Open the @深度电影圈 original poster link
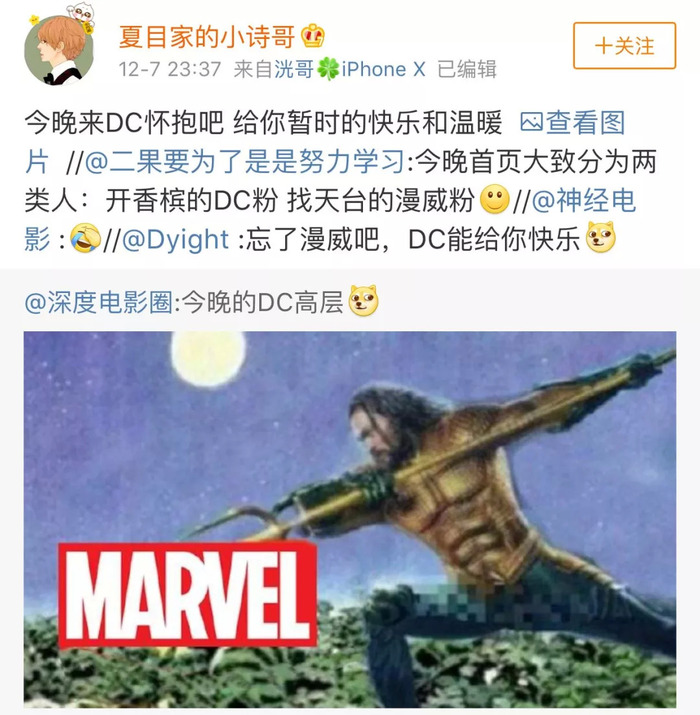This screenshot has height=715, width=700. (99, 302)
